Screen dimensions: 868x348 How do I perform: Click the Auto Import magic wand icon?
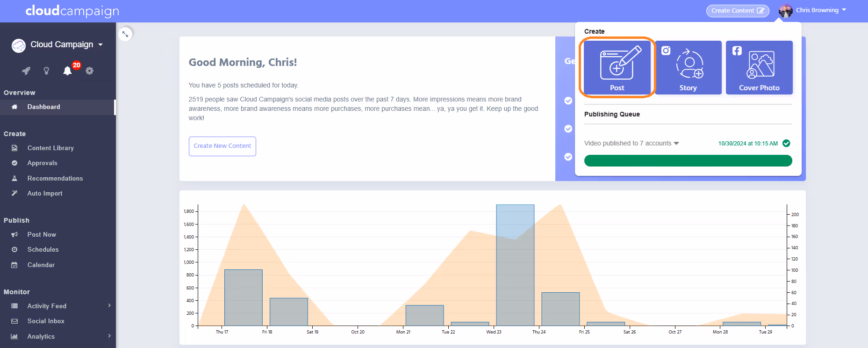click(14, 193)
